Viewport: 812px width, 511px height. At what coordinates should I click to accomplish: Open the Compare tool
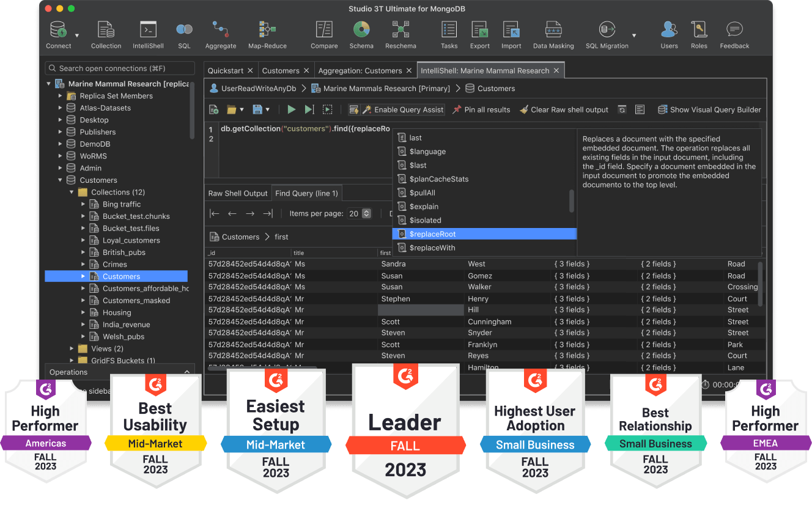tap(324, 35)
